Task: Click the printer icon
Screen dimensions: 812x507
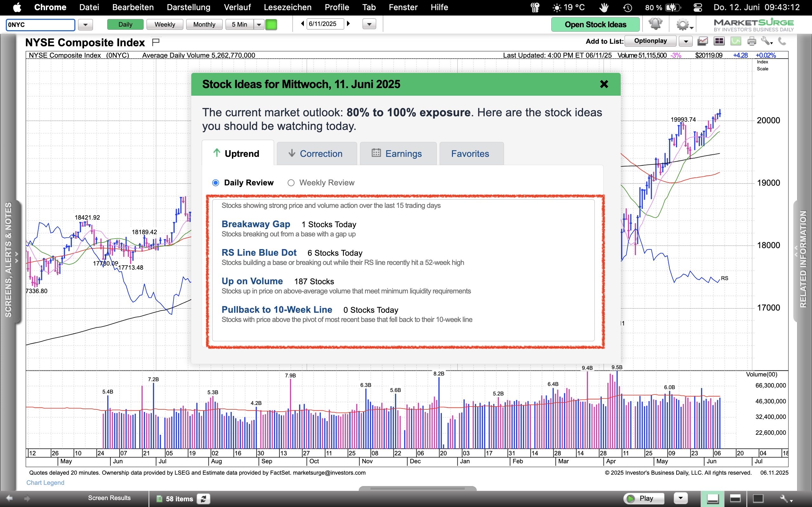Action: [752, 41]
